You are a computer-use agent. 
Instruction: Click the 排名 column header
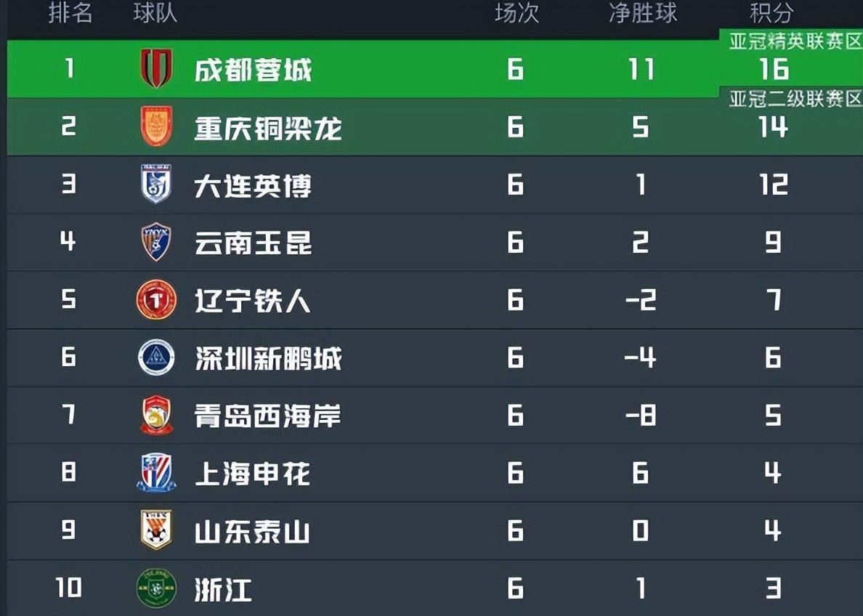click(x=70, y=12)
